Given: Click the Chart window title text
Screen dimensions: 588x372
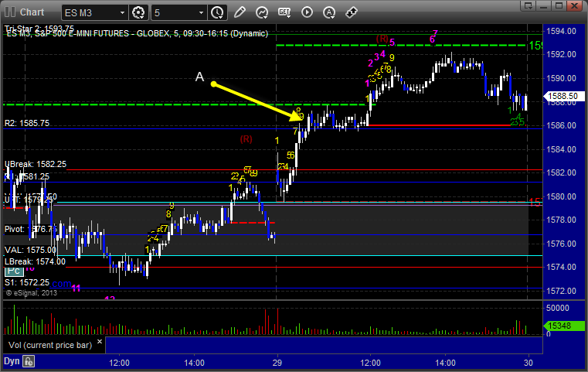Looking at the screenshot, I should coord(32,12).
